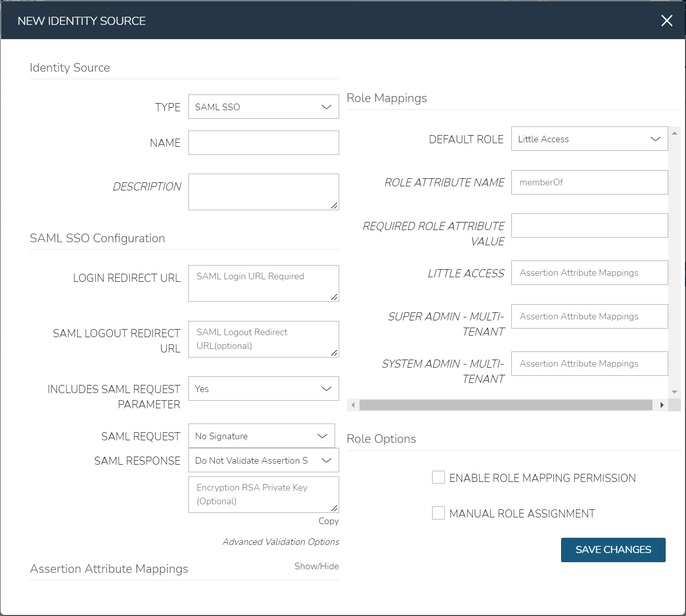Check the Manual Role Assignment checkbox
Screen dimensions: 686x616
(438, 513)
